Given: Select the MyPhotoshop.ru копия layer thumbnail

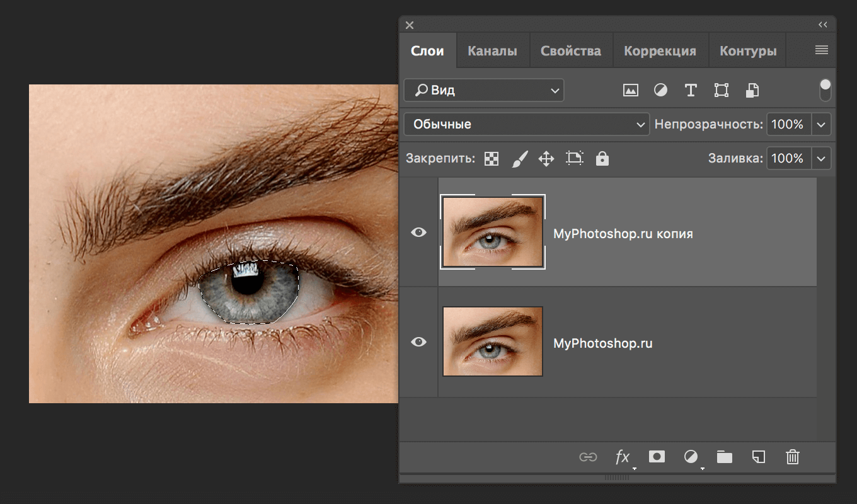Looking at the screenshot, I should pos(492,232).
